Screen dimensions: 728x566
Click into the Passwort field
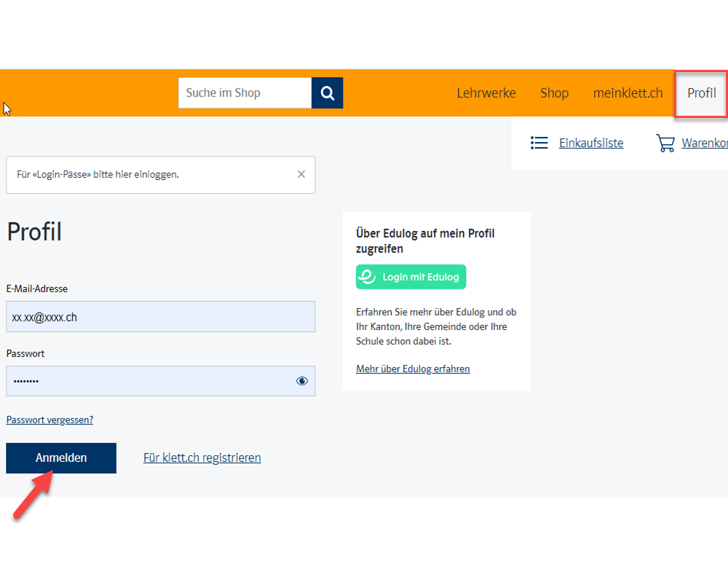[x=146, y=381]
